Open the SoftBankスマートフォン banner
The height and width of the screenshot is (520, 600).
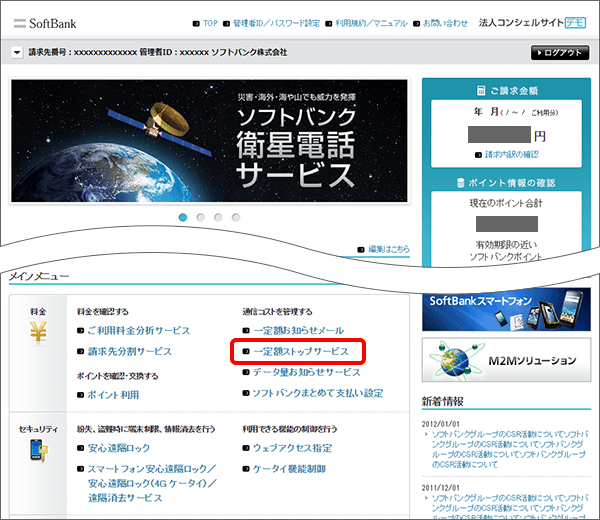(506, 309)
